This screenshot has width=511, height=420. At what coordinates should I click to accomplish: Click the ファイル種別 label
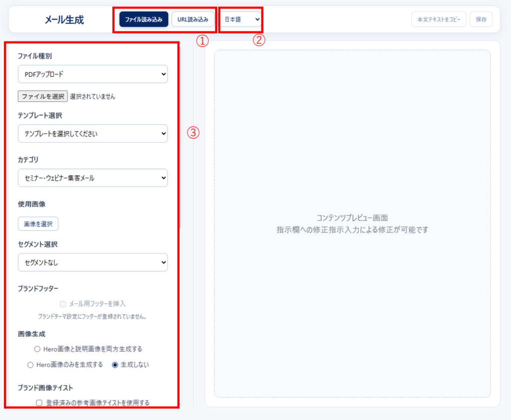pos(34,56)
